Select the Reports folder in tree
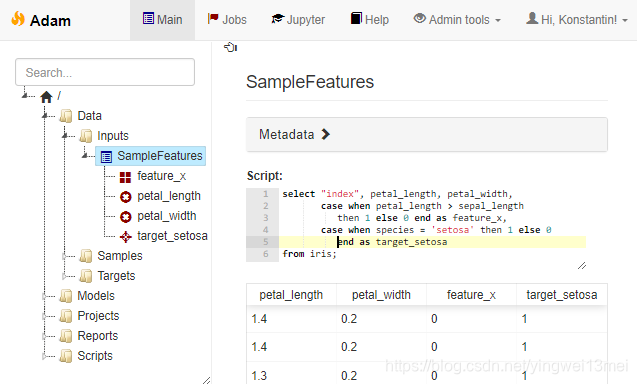The width and height of the screenshot is (637, 384). [98, 336]
